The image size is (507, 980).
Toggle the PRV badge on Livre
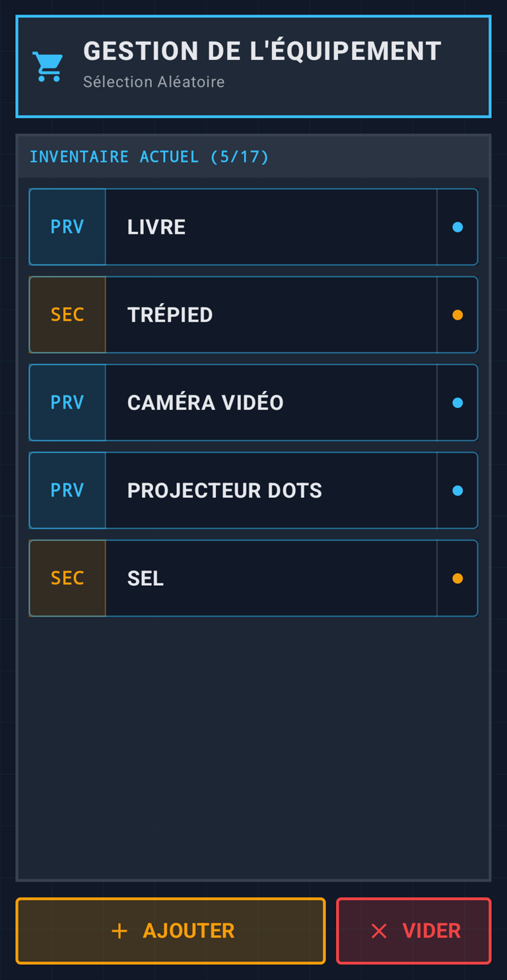[67, 227]
